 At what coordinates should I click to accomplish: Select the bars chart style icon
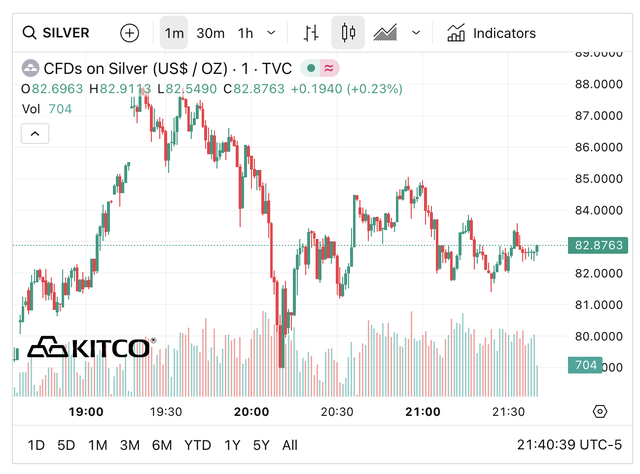(x=311, y=33)
